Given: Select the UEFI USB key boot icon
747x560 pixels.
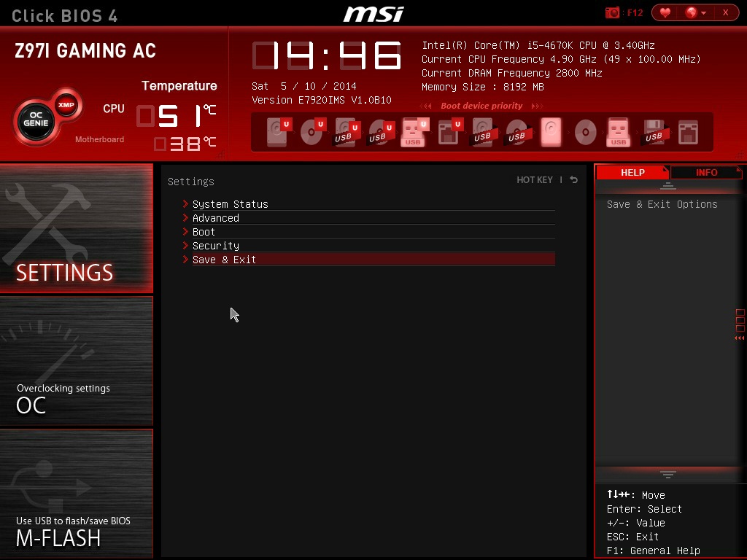Looking at the screenshot, I should tap(414, 132).
